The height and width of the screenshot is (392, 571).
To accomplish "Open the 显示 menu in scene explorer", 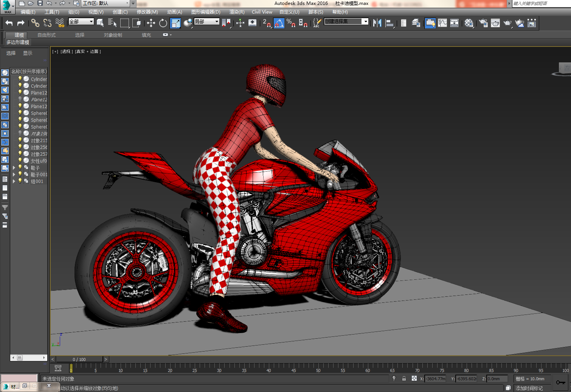I will (x=28, y=53).
